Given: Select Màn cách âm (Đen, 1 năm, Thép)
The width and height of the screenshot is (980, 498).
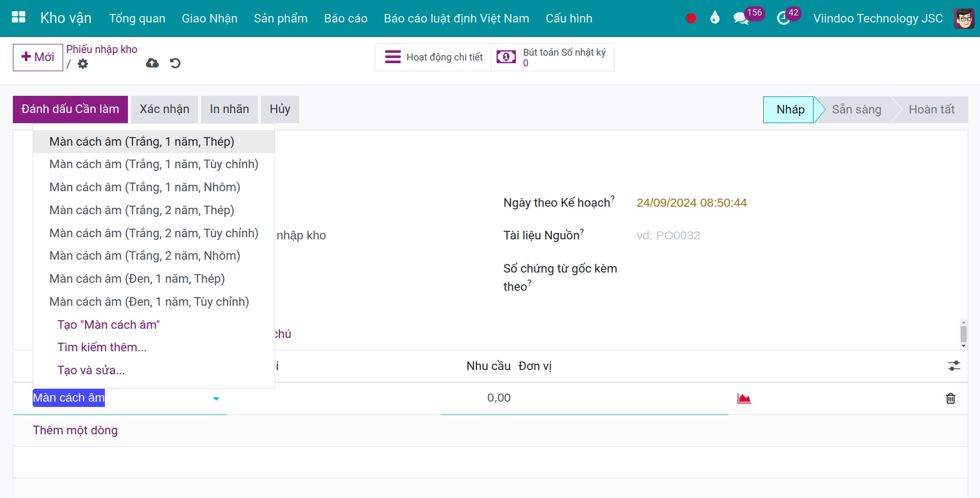Looking at the screenshot, I should point(154,279).
